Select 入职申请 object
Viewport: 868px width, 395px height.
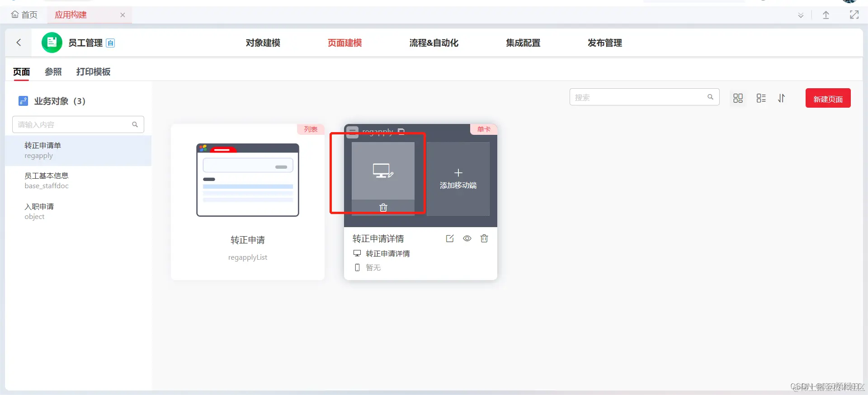(78, 211)
